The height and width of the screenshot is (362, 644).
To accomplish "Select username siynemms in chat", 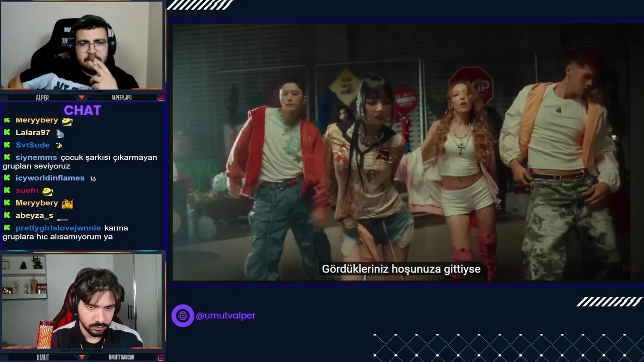I will (36, 157).
